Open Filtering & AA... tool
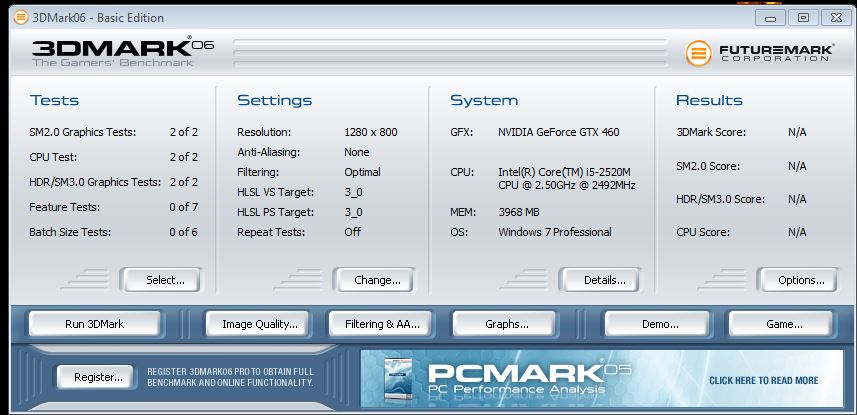Viewport: 857px width, 415px height. click(380, 324)
